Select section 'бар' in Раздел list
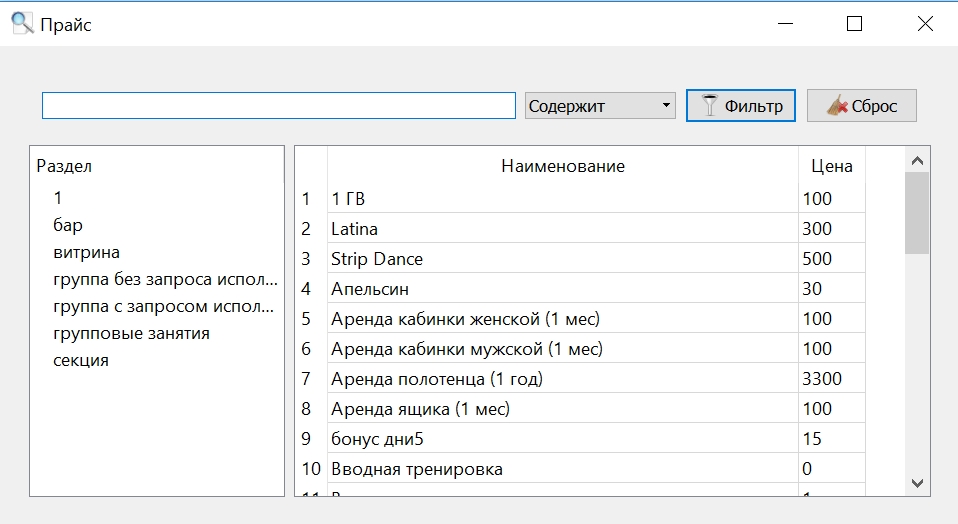 pyautogui.click(x=68, y=225)
